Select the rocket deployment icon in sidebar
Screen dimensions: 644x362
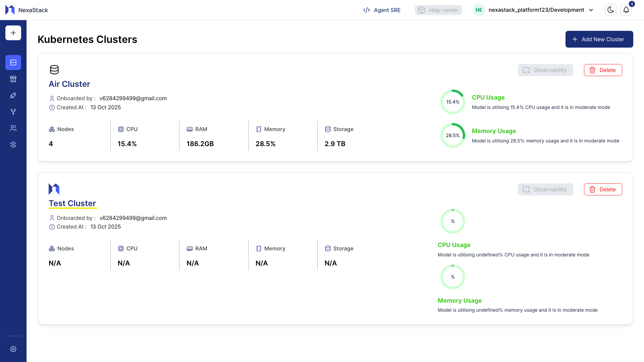[x=13, y=95]
